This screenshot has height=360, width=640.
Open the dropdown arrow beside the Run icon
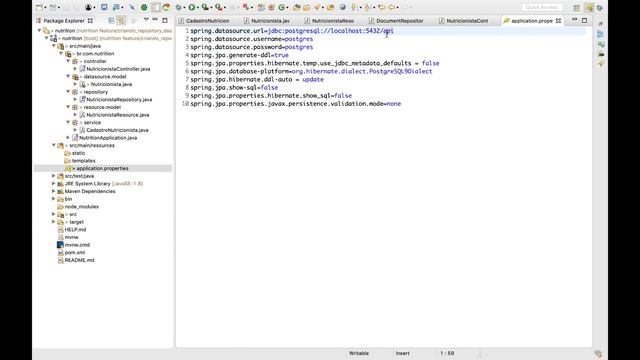tap(198, 8)
